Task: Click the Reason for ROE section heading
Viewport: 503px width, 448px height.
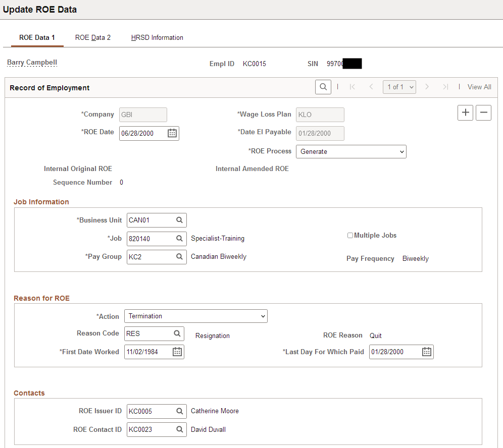Action: click(x=42, y=298)
